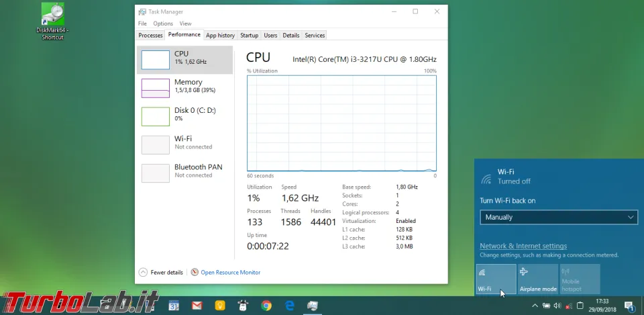Click the Resource Monitor icon

[x=195, y=272]
